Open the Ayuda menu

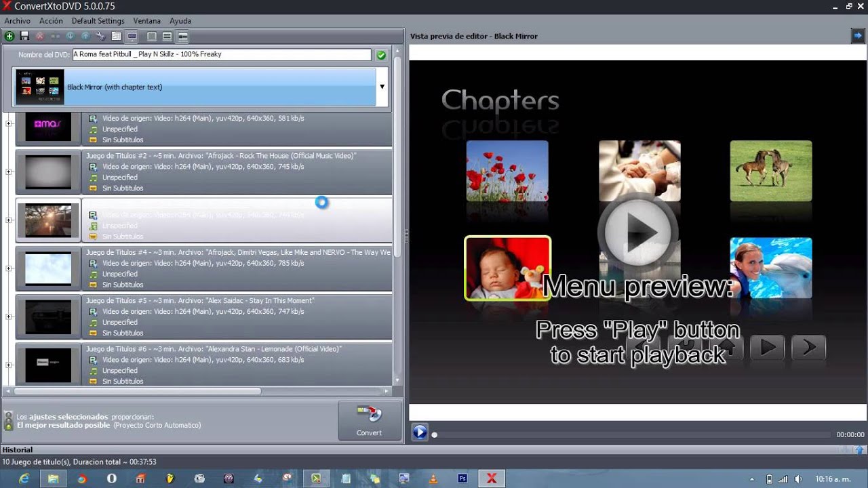pos(180,21)
